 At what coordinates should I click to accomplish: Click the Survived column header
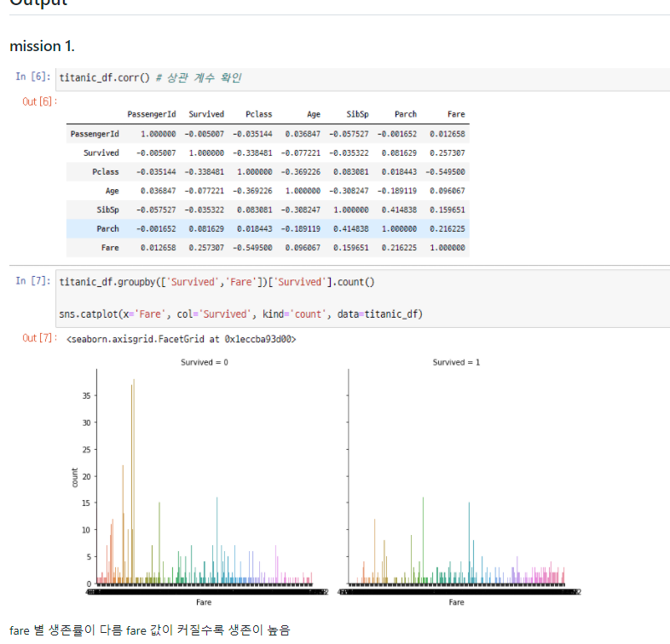pos(206,114)
